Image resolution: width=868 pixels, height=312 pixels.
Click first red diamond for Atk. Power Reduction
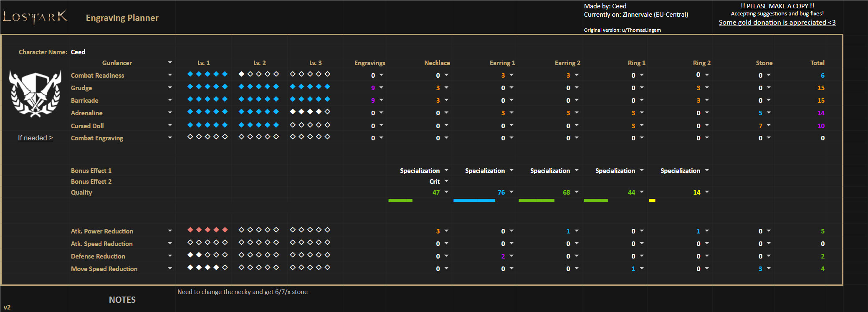click(190, 230)
